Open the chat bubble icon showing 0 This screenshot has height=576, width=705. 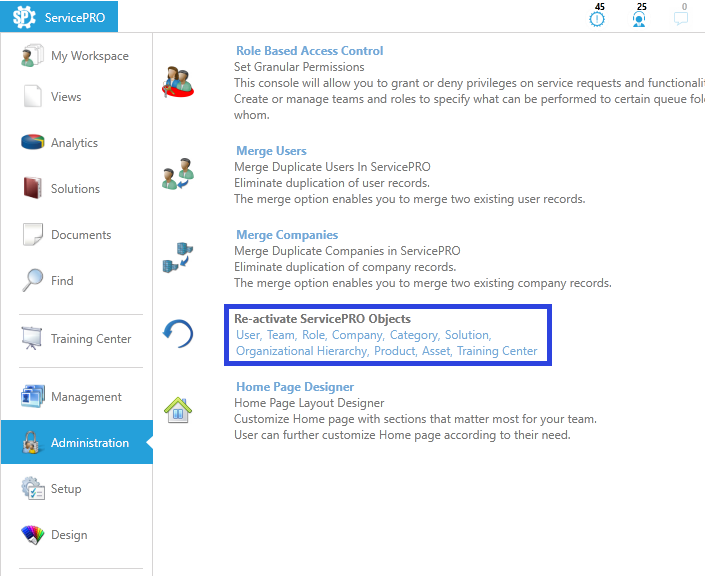tap(681, 18)
